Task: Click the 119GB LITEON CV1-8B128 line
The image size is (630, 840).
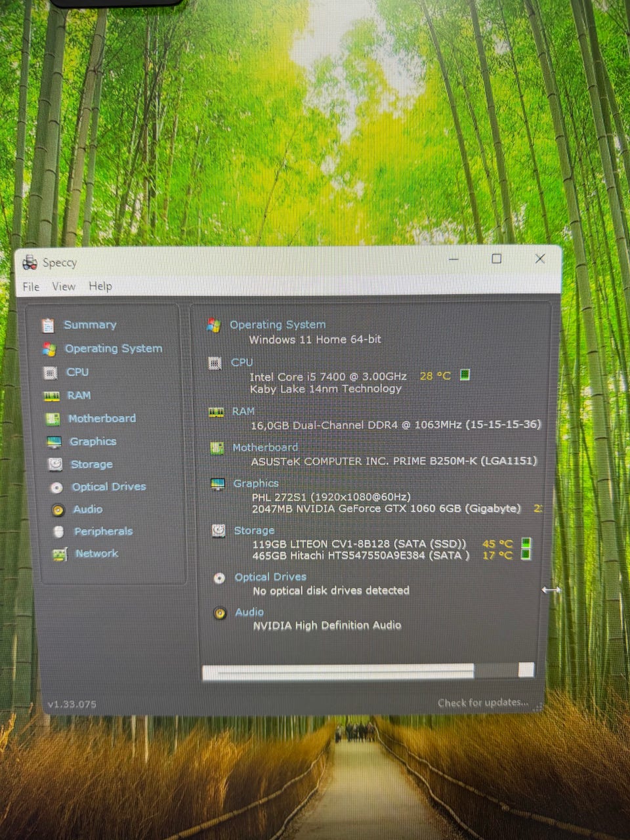Action: click(360, 544)
